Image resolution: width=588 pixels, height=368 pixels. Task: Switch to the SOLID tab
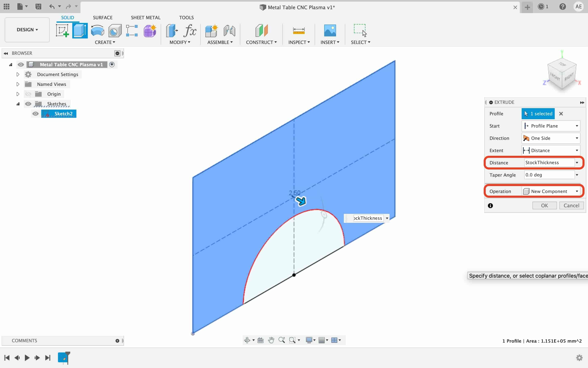[x=67, y=18]
